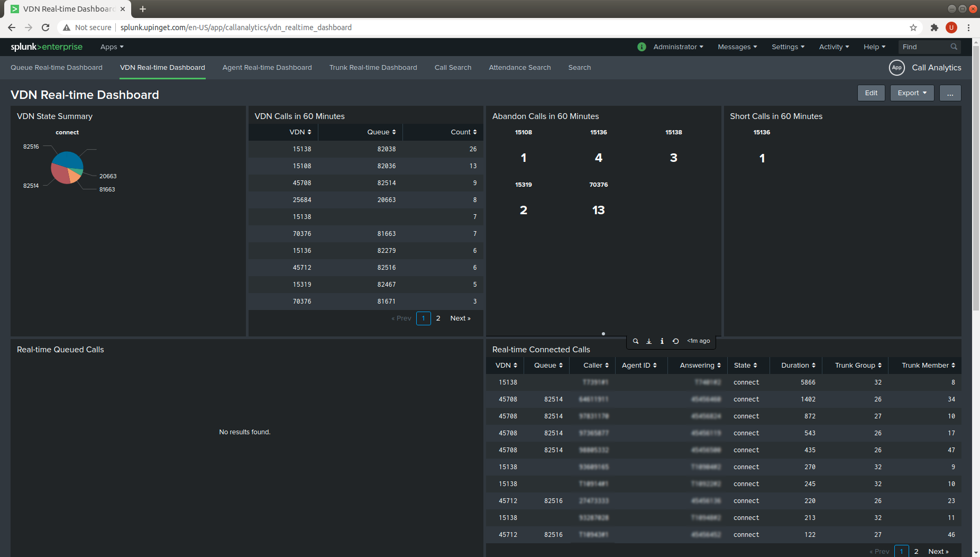Click VDN Calls row with Queue 82038

(365, 149)
